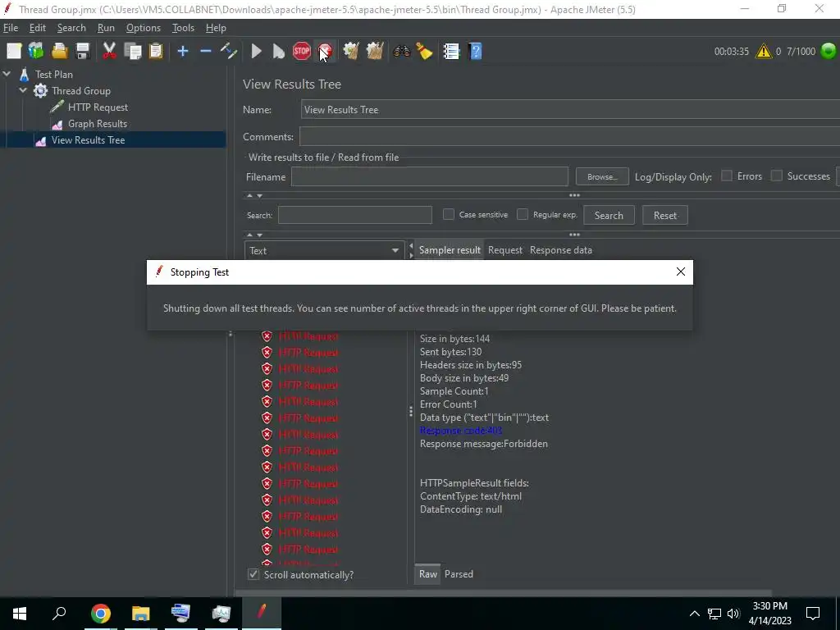This screenshot has width=840, height=630.
Task: Open the Search menu
Action: 71,28
